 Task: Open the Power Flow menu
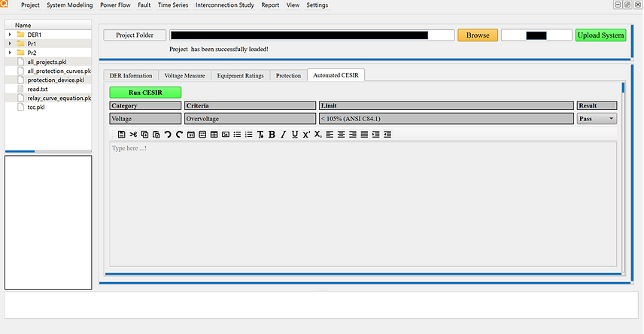[115, 5]
